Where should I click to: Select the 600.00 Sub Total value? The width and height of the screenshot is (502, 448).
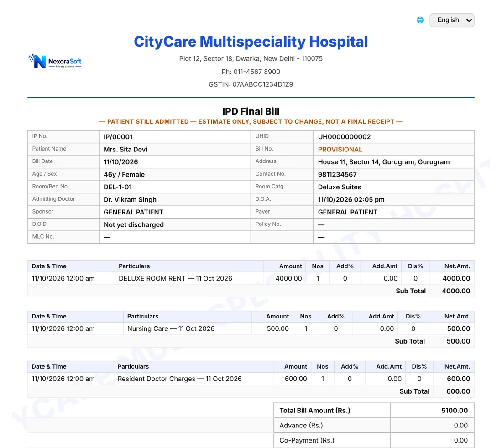click(458, 391)
